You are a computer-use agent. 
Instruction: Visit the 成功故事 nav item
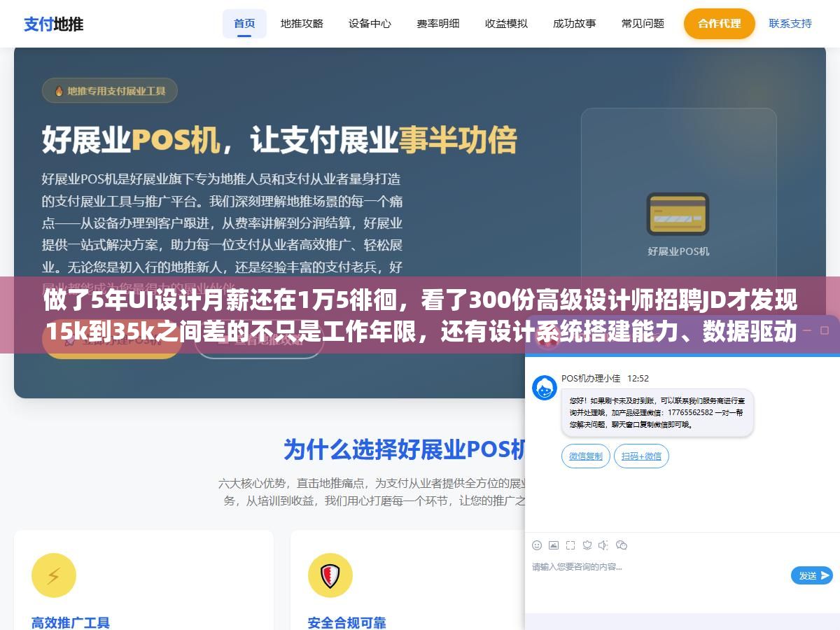[574, 23]
